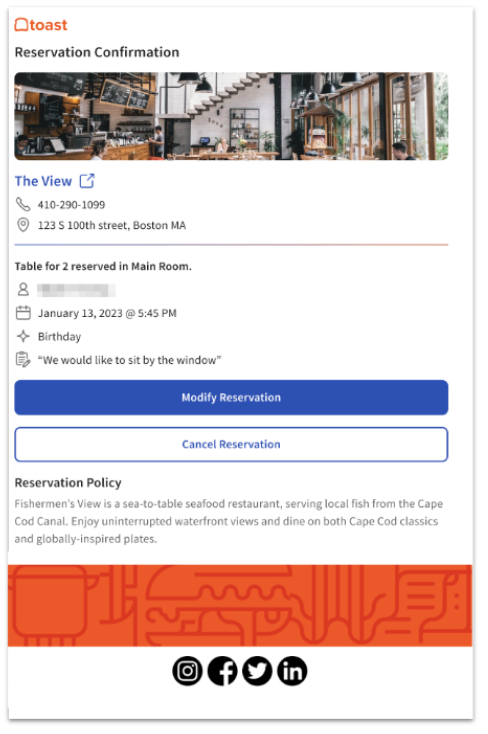Viewport: 488px width, 734px height.
Task: Click the guest person icon
Action: tap(23, 289)
